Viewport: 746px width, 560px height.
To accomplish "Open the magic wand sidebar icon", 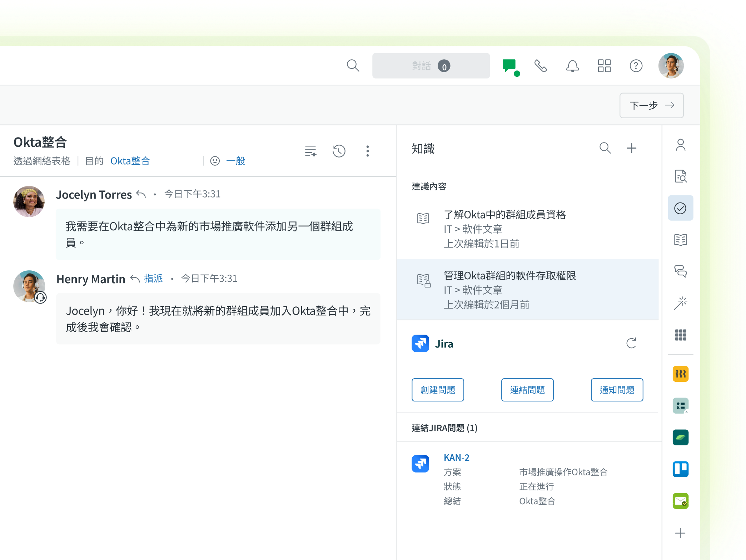I will point(681,303).
